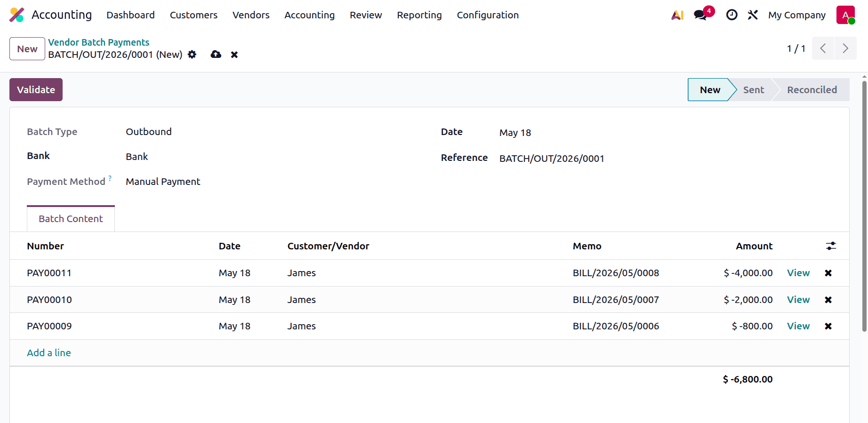The height and width of the screenshot is (423, 868).
Task: Click the Accounting app logo icon
Action: pyautogui.click(x=17, y=15)
